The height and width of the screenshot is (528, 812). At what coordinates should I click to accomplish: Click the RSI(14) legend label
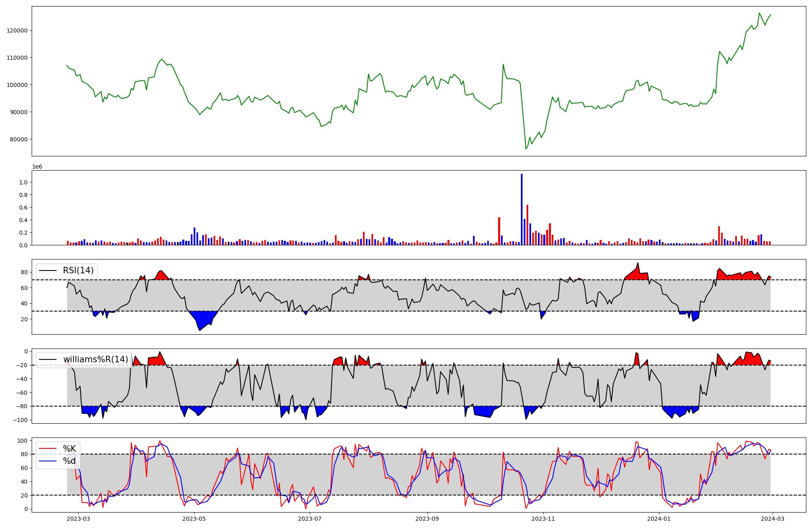(78, 270)
